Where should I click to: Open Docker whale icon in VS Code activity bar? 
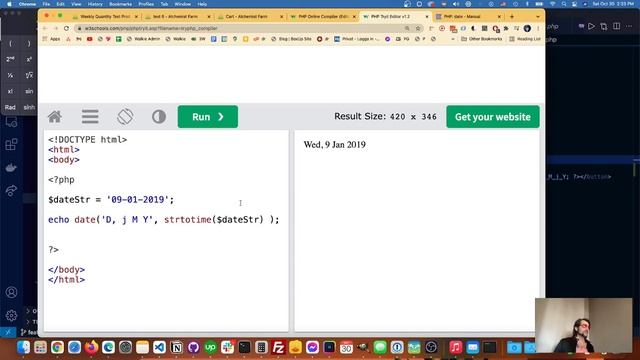(x=11, y=168)
